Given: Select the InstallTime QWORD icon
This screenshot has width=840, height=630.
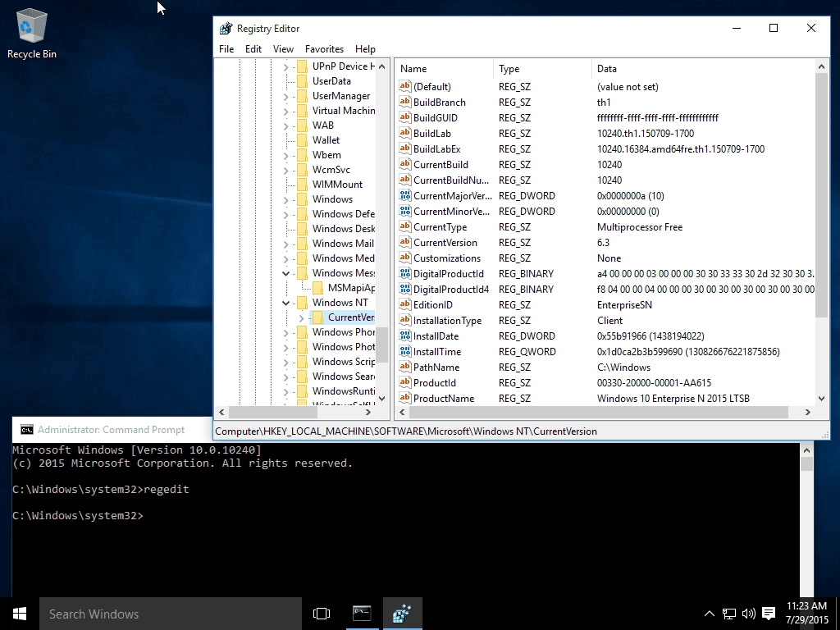Looking at the screenshot, I should coord(405,351).
